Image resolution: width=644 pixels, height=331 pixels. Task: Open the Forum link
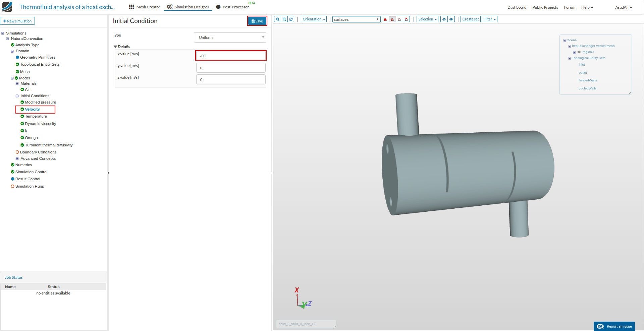coord(570,7)
